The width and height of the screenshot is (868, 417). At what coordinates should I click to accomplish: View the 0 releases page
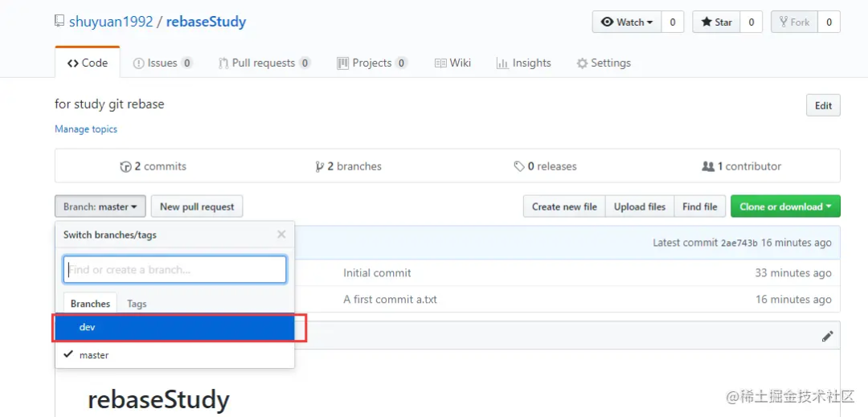(545, 166)
